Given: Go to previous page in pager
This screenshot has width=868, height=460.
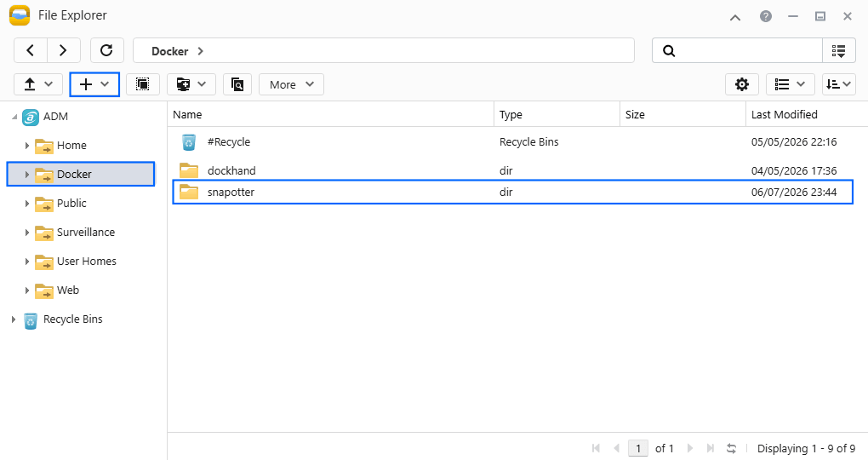Looking at the screenshot, I should point(616,448).
